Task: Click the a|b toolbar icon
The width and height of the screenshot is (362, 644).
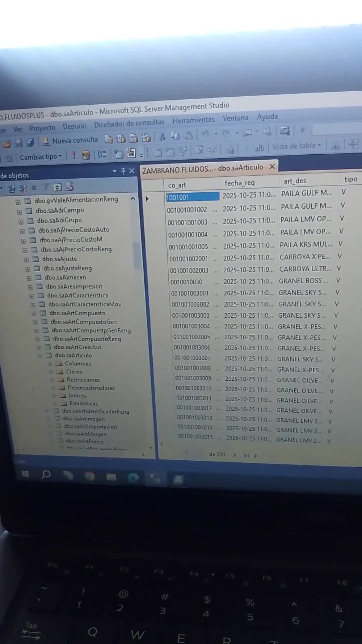Action: click(x=260, y=148)
